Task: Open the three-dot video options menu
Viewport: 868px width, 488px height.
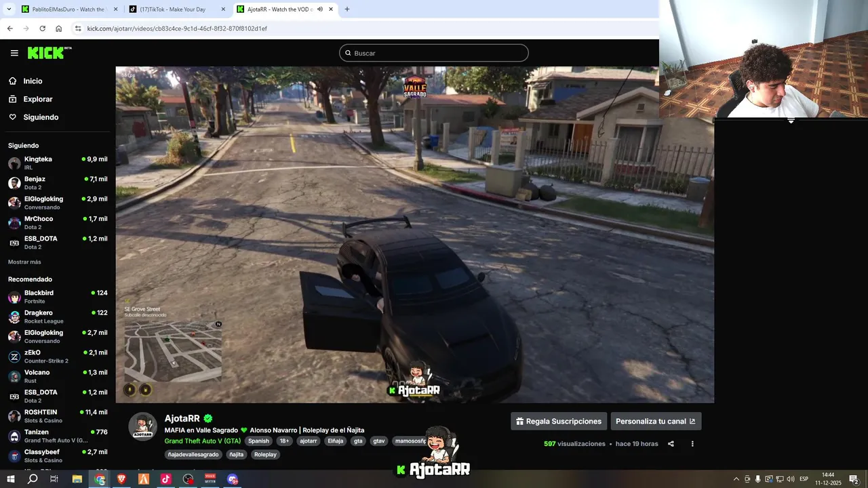Action: (x=692, y=444)
